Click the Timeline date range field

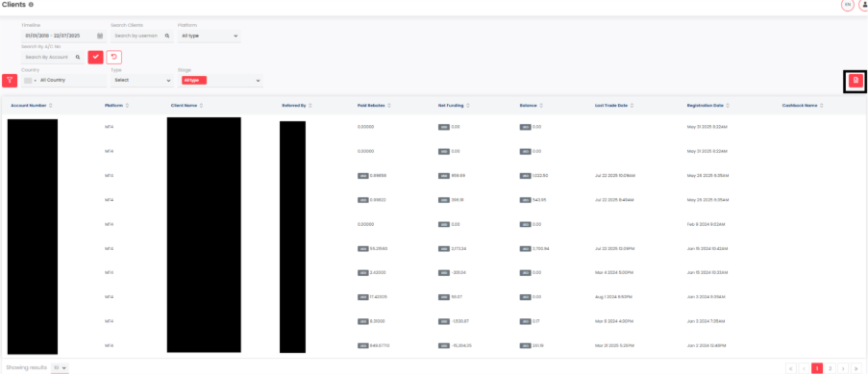pyautogui.click(x=63, y=36)
